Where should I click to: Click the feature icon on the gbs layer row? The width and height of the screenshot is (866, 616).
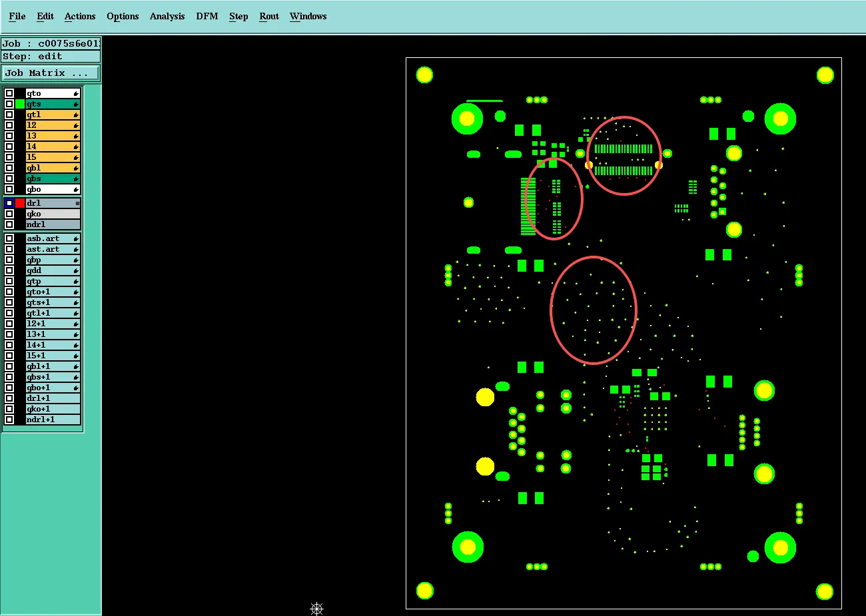[x=76, y=179]
